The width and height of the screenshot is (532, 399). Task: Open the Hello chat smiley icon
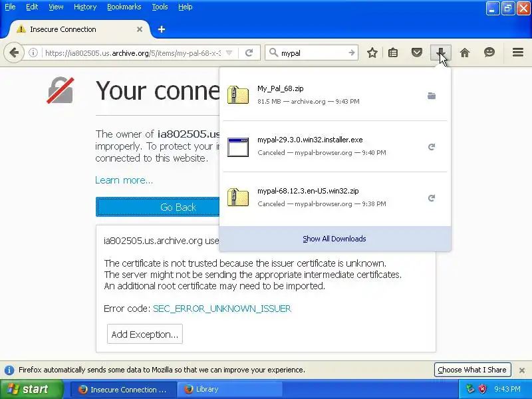coord(489,53)
